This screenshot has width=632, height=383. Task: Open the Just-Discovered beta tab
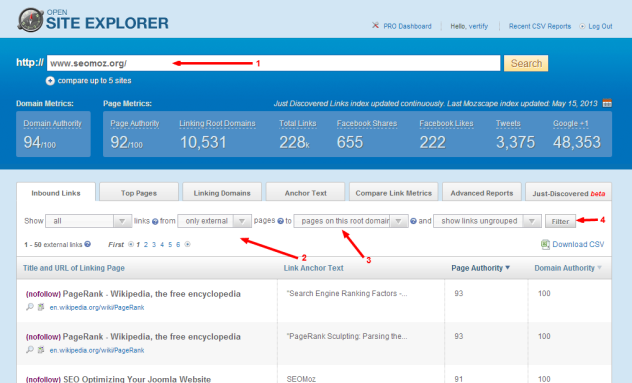coord(568,193)
